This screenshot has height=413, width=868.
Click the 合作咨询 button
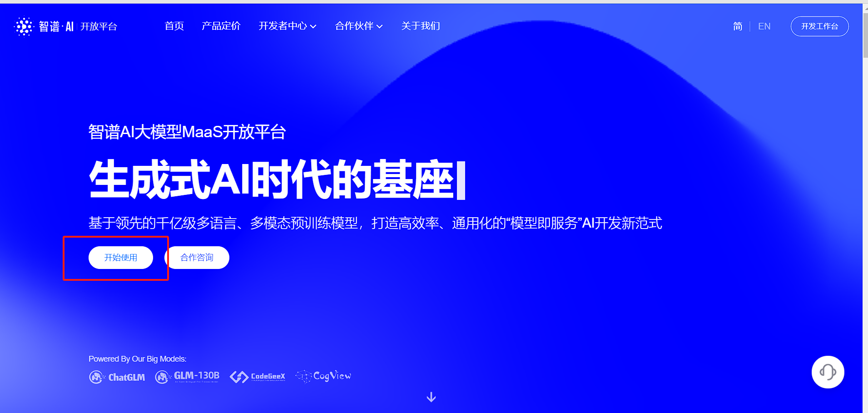coord(197,258)
